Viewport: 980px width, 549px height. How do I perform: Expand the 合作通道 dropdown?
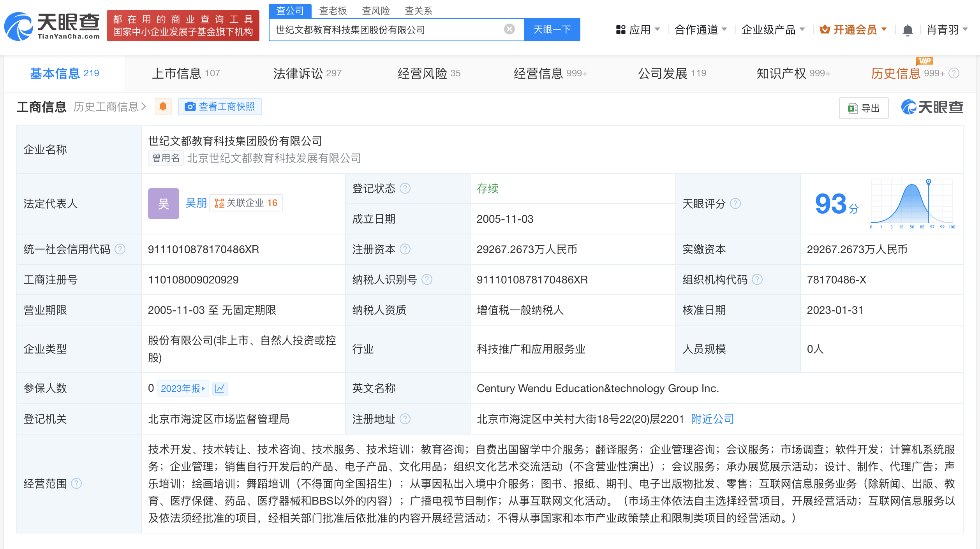pyautogui.click(x=700, y=30)
